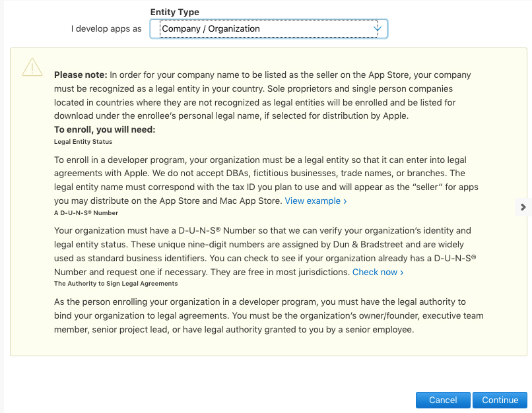The width and height of the screenshot is (532, 413).
Task: Click the 'A D-U-N-S® Number' heading
Action: [86, 213]
